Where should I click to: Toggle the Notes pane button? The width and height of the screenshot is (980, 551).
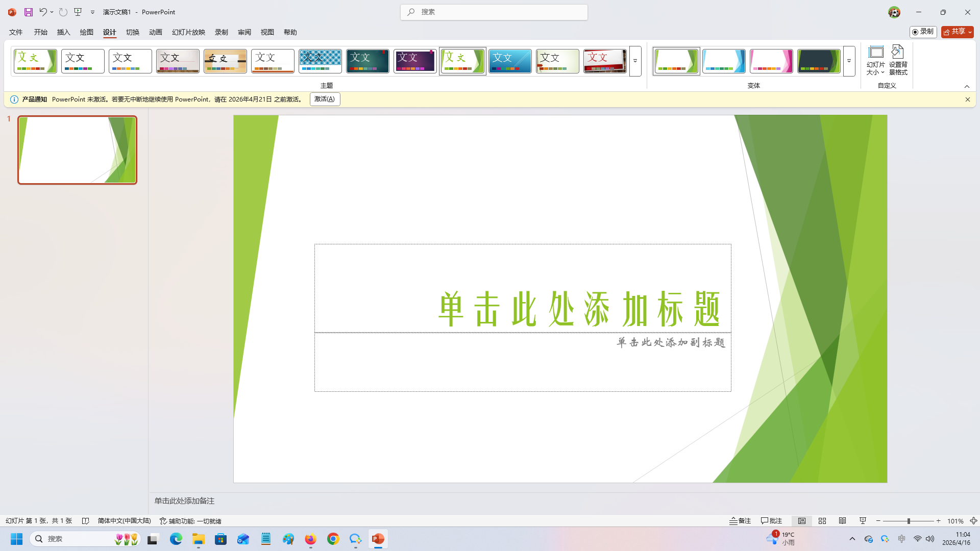[x=740, y=521]
